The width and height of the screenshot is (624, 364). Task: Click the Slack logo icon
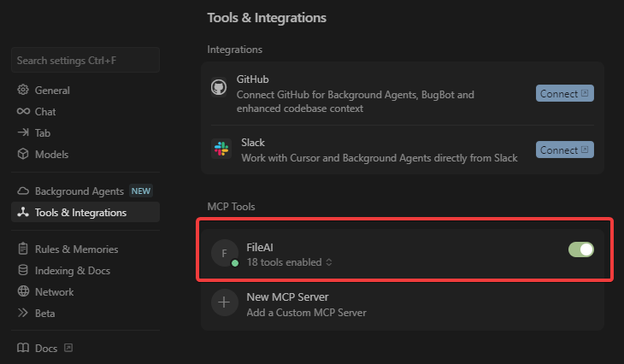tap(221, 149)
